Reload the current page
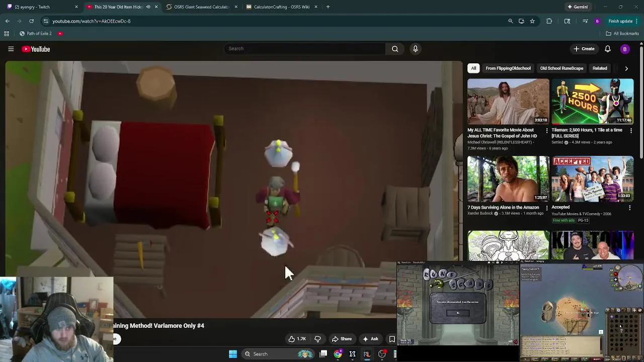Viewport: 644px width, 362px height. click(31, 21)
